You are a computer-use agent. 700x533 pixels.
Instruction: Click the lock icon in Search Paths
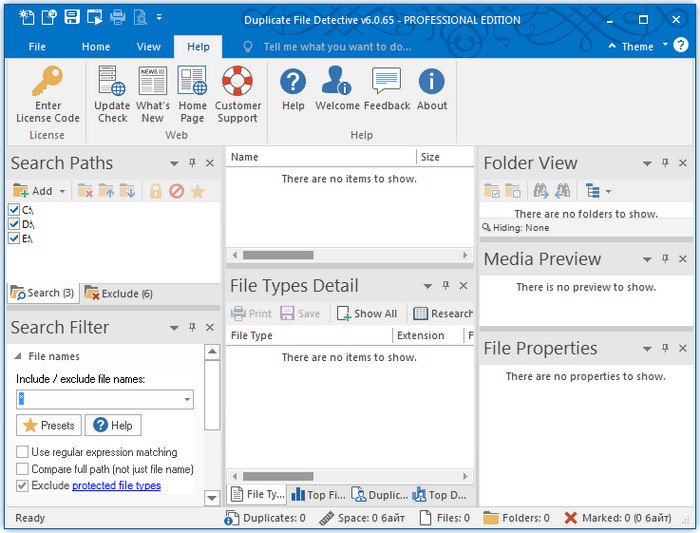coord(155,191)
